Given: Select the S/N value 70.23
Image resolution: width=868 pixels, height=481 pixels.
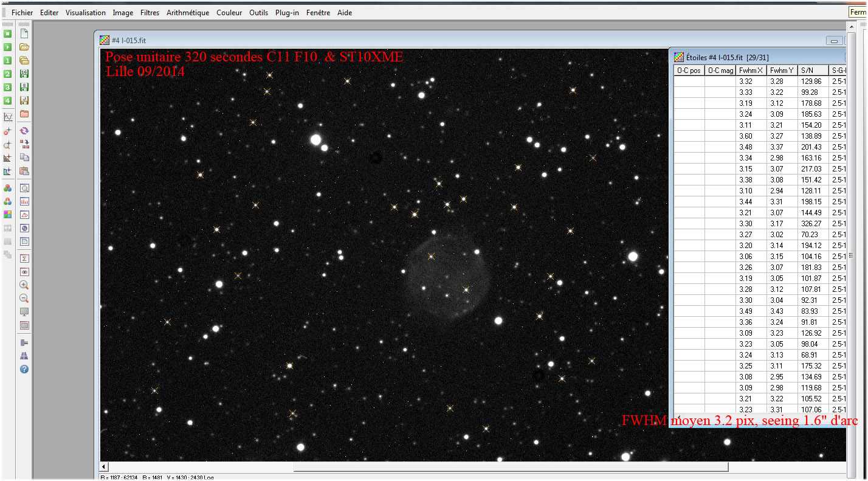Looking at the screenshot, I should pyautogui.click(x=810, y=235).
